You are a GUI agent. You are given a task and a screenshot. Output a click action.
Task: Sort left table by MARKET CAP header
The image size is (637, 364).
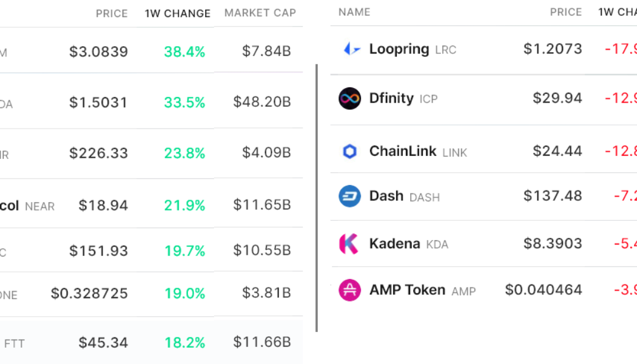click(x=260, y=13)
